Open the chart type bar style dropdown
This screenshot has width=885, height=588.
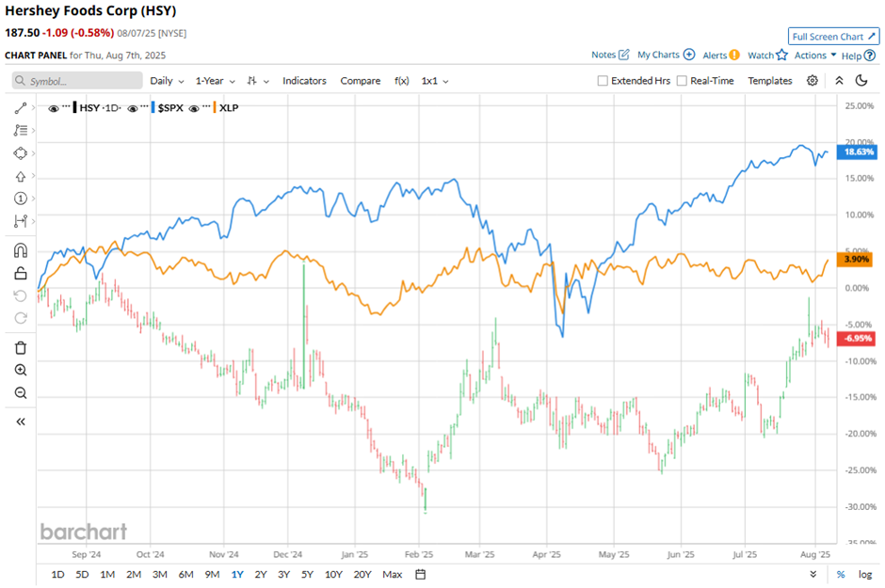pyautogui.click(x=257, y=81)
